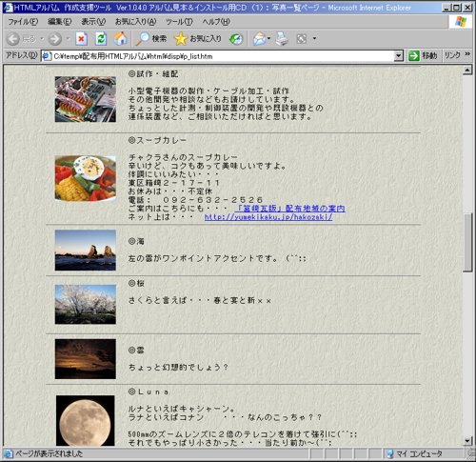Click the vertical scrollbar thumb
The width and height of the screenshot is (476, 462).
pyautogui.click(x=467, y=242)
